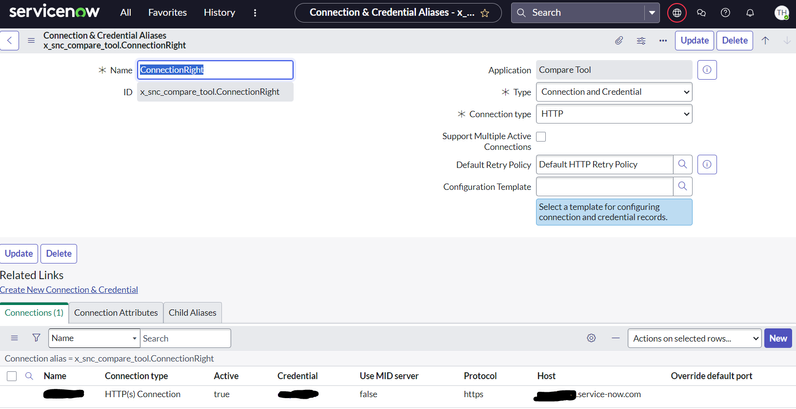Open the Favorites menu
The width and height of the screenshot is (796, 409).
[x=168, y=13]
